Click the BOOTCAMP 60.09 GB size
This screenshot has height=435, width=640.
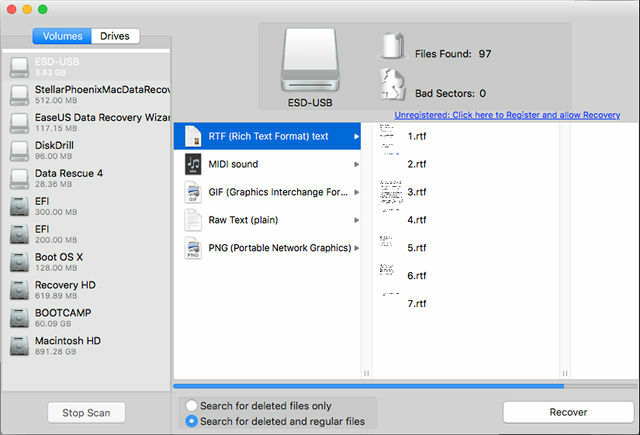coord(53,324)
